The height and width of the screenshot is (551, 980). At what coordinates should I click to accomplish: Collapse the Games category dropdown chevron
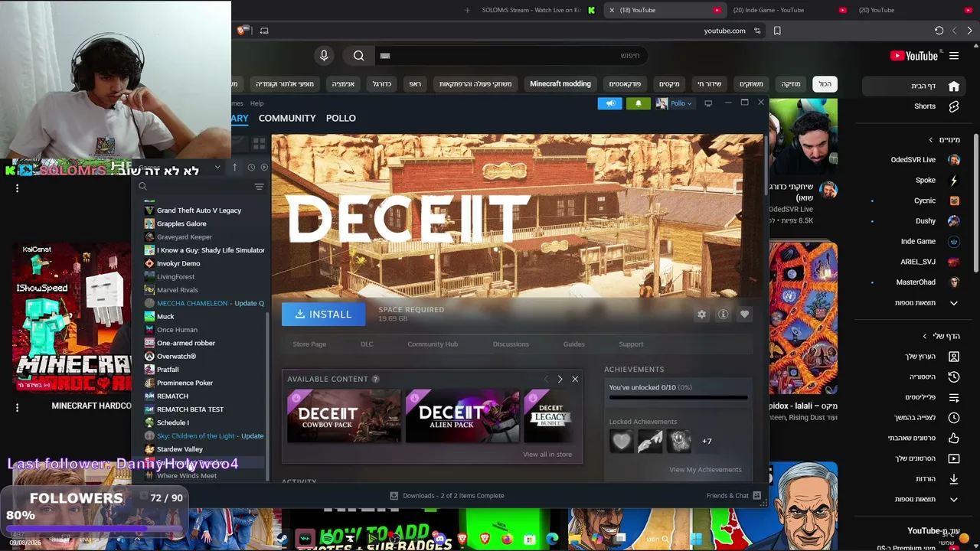tap(217, 168)
